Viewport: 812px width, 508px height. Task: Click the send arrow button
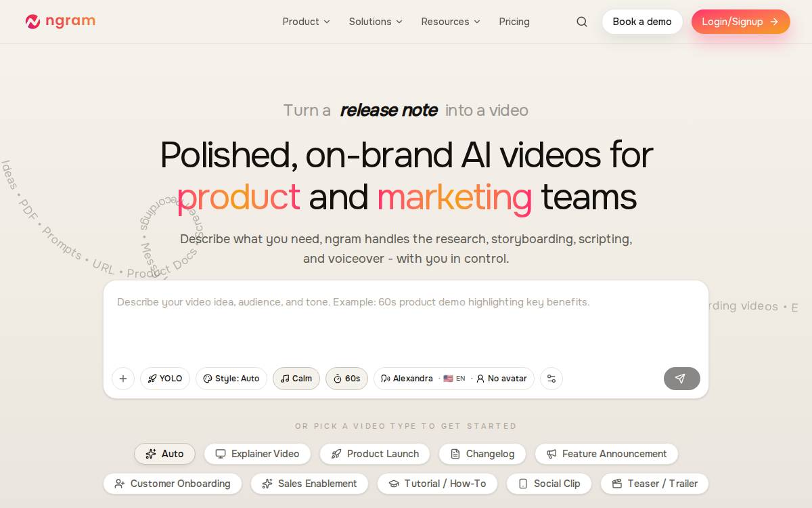coord(681,379)
